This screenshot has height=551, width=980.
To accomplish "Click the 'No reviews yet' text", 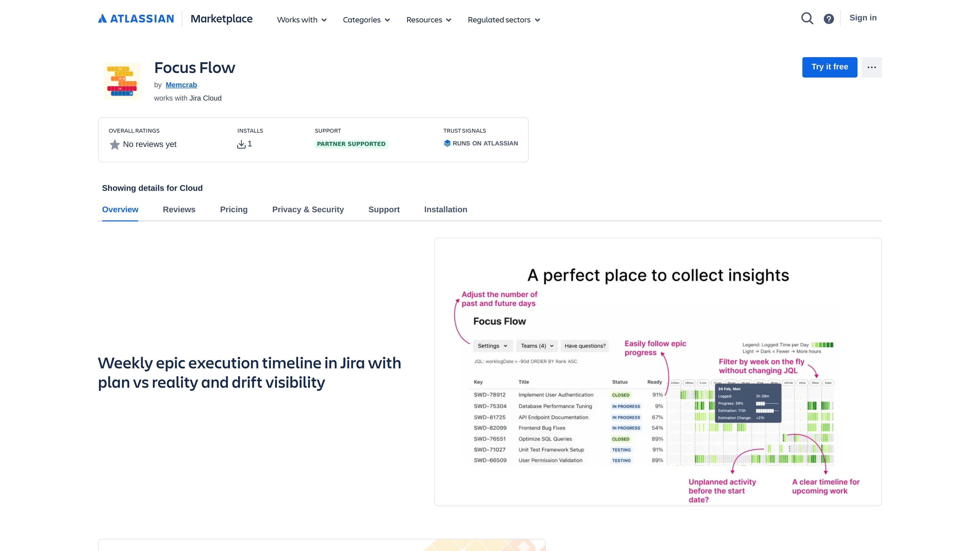I will click(150, 144).
